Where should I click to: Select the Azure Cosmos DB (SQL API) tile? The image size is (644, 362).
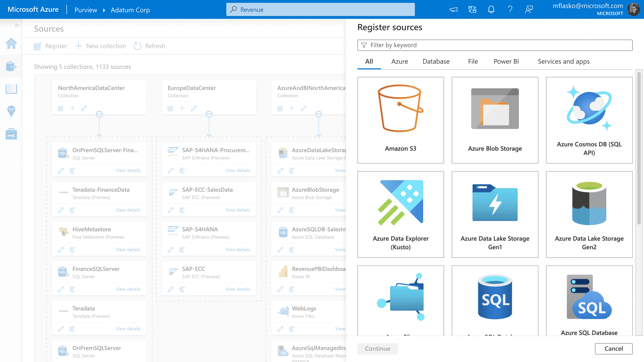[589, 120]
